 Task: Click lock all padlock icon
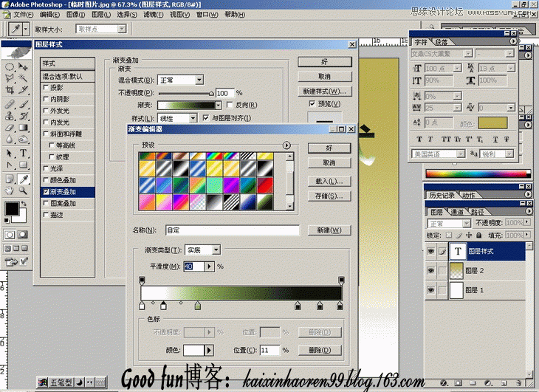tap(479, 235)
